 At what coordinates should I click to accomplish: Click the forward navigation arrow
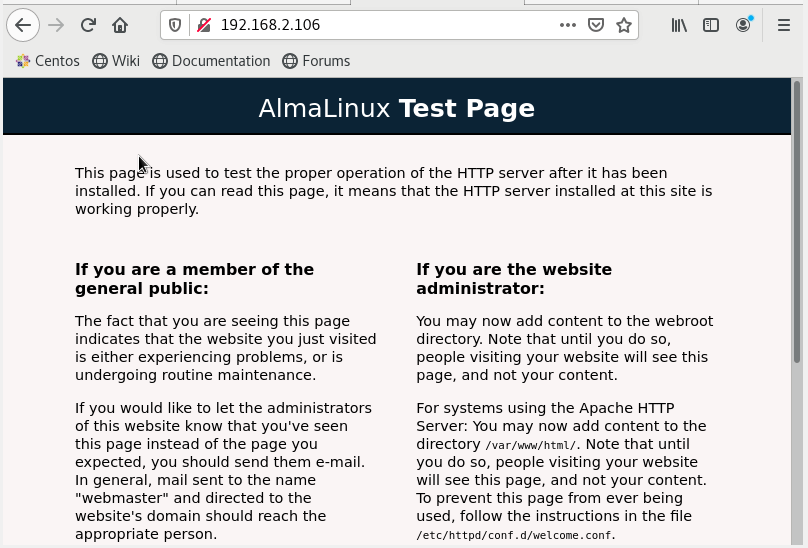click(x=56, y=25)
